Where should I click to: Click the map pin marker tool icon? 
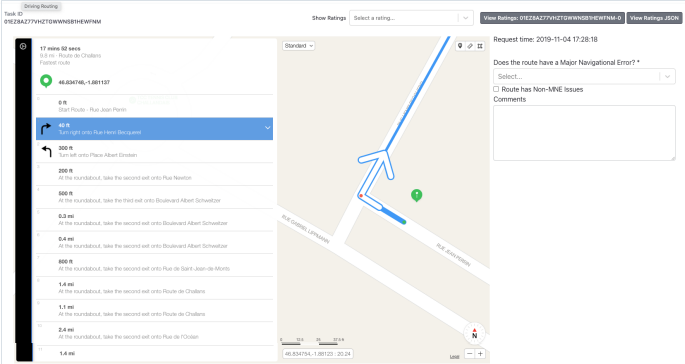[x=460, y=46]
